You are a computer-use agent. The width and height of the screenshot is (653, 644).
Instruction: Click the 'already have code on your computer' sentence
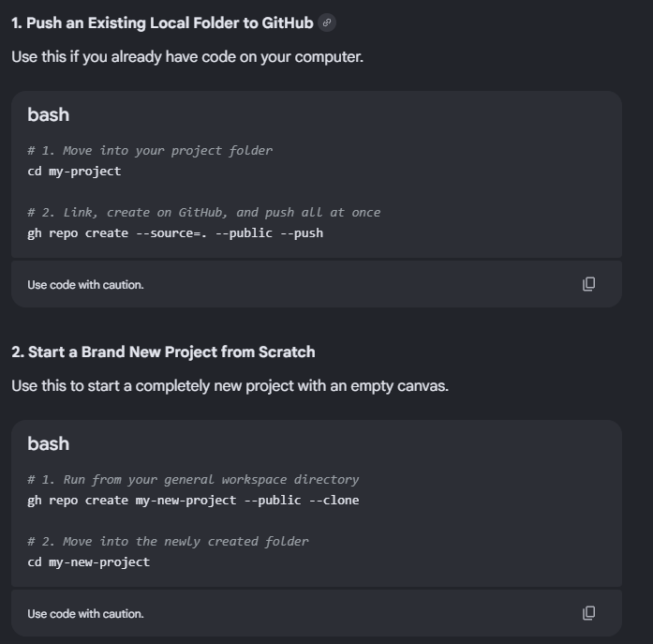point(187,56)
